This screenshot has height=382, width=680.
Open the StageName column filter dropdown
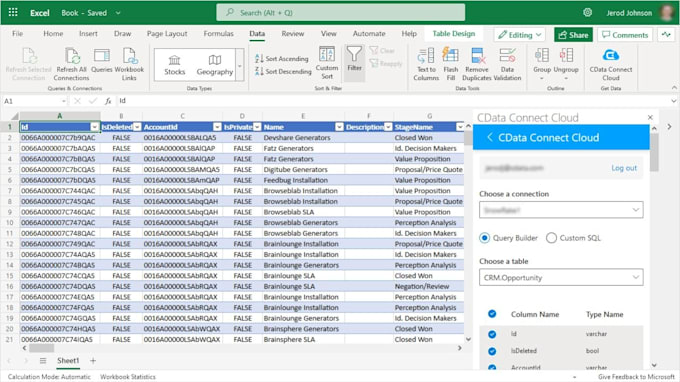pyautogui.click(x=460, y=127)
